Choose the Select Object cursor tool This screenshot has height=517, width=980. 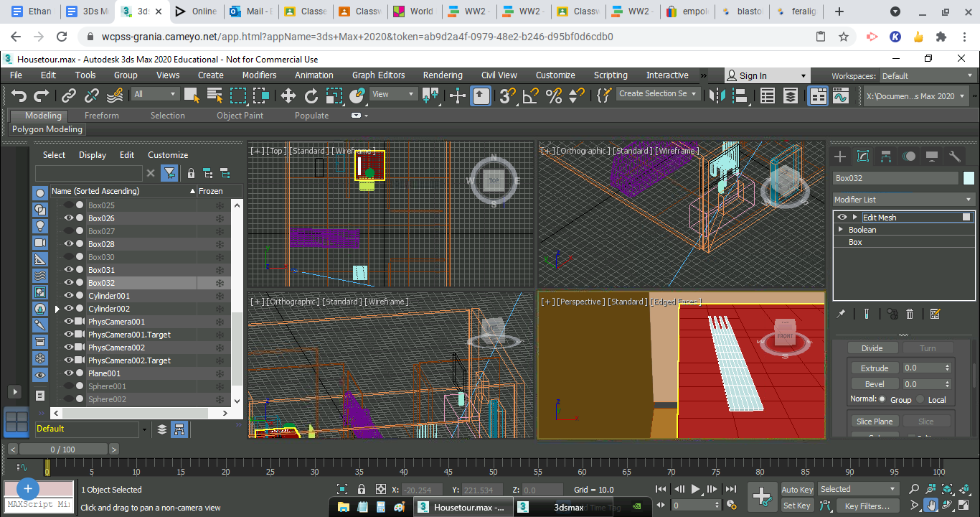(192, 95)
